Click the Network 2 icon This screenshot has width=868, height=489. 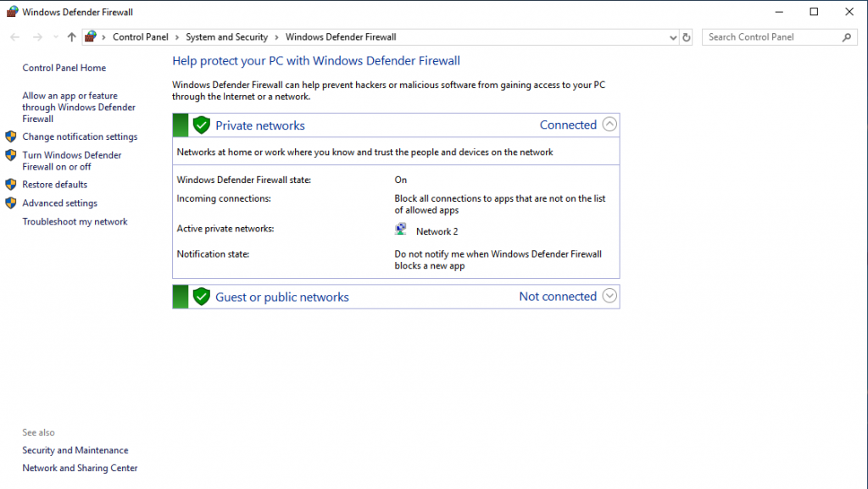point(401,229)
